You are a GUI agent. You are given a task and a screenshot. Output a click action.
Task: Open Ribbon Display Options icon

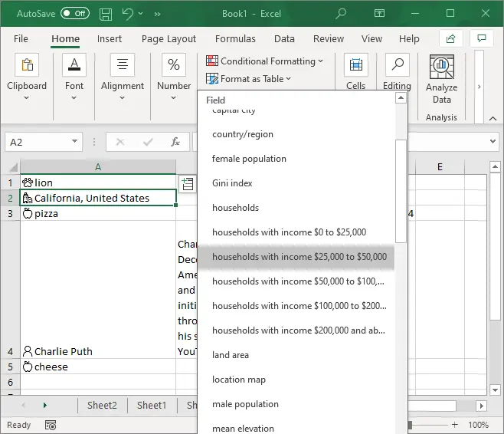coord(379,13)
